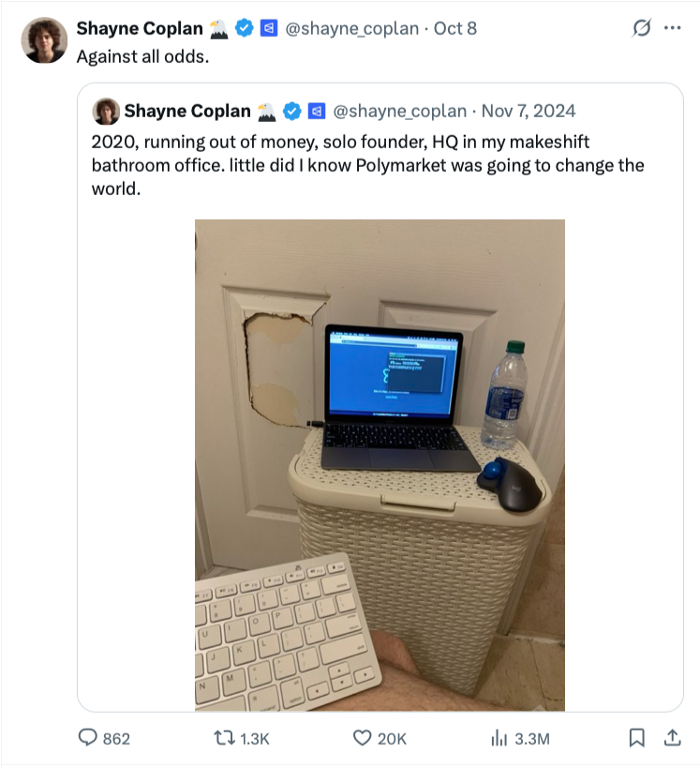Click the blue verified badge on the main post

(x=244, y=28)
